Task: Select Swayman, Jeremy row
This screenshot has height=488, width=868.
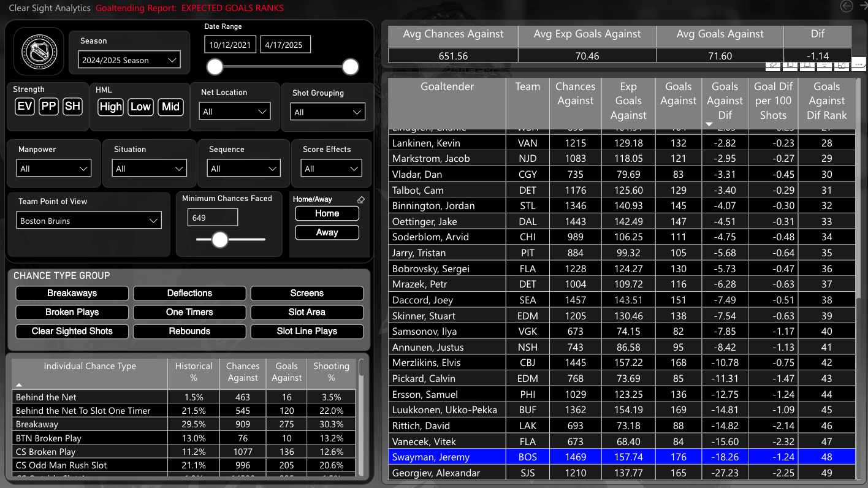Action: (x=622, y=457)
